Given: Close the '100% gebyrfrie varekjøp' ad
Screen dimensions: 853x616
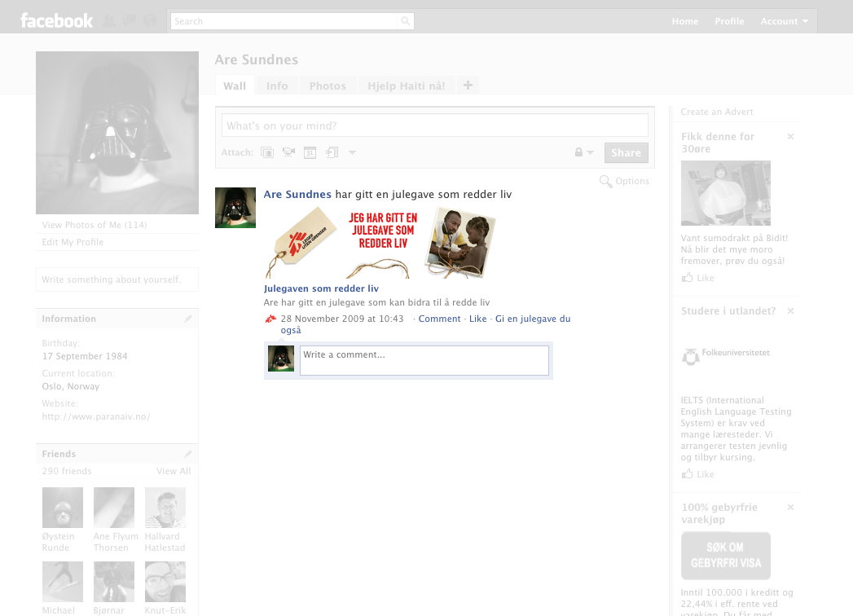Looking at the screenshot, I should [x=790, y=507].
